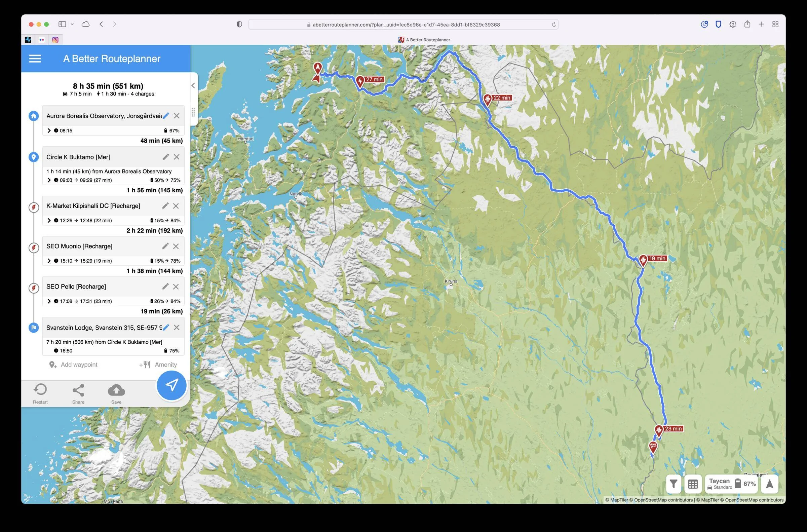
Task: Remove Circle K Buktamo [Mer] stop
Action: [177, 157]
